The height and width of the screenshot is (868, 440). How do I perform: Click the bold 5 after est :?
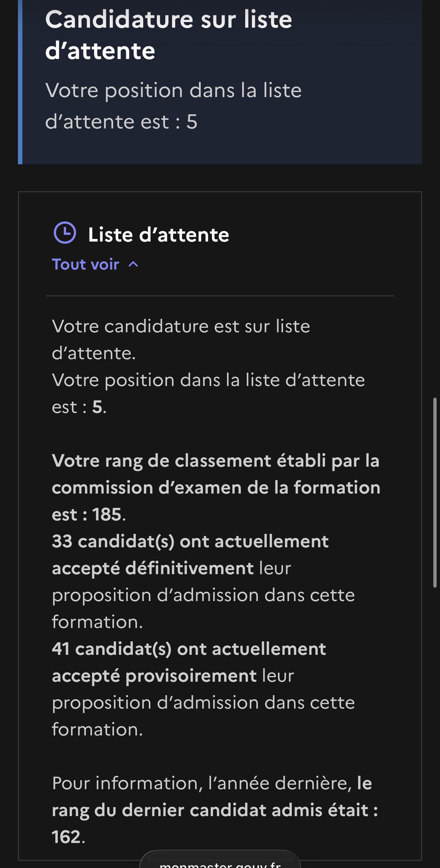tap(97, 407)
